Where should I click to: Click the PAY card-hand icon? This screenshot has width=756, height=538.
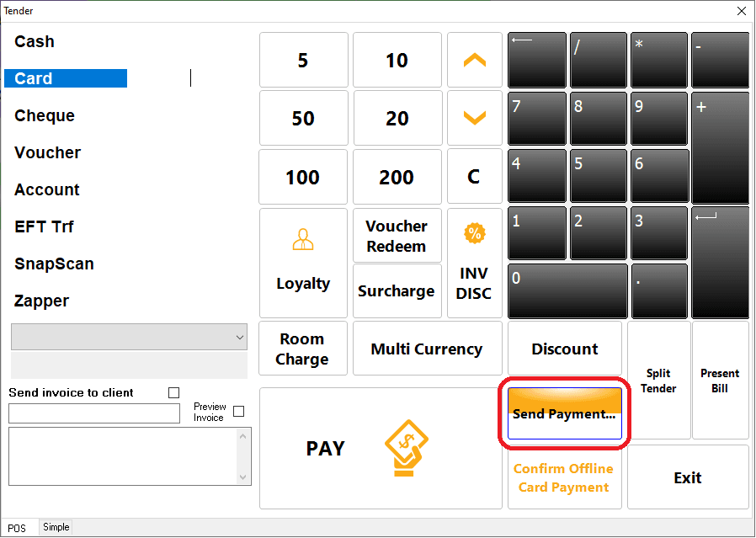(406, 447)
